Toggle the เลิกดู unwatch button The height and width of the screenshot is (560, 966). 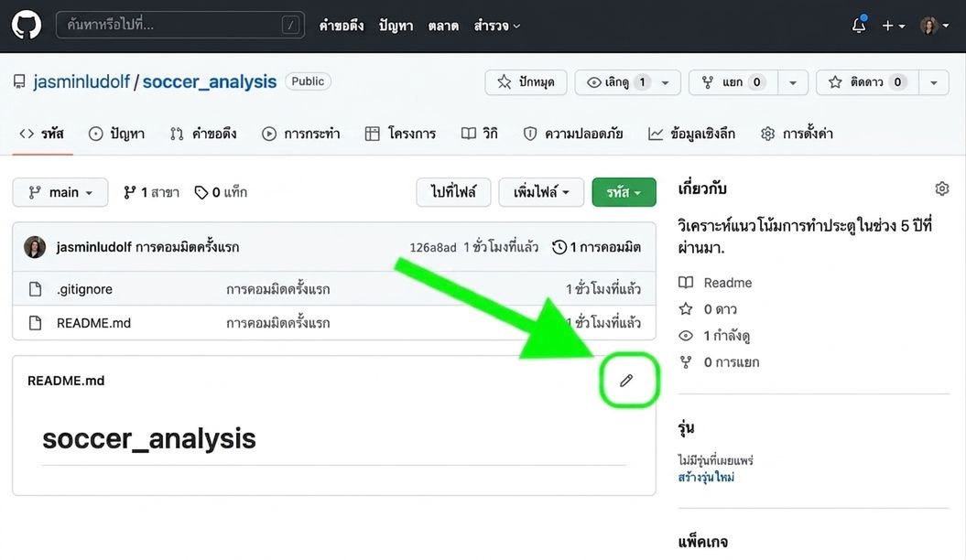coord(616,82)
